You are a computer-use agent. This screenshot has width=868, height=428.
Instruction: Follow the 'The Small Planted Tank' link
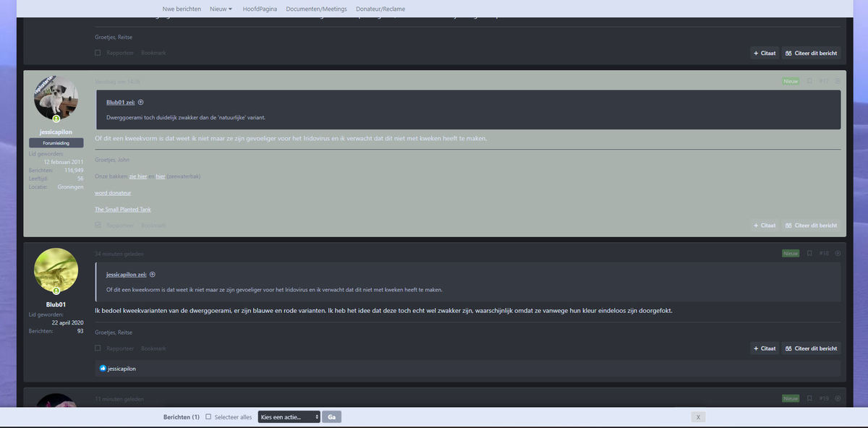point(123,210)
